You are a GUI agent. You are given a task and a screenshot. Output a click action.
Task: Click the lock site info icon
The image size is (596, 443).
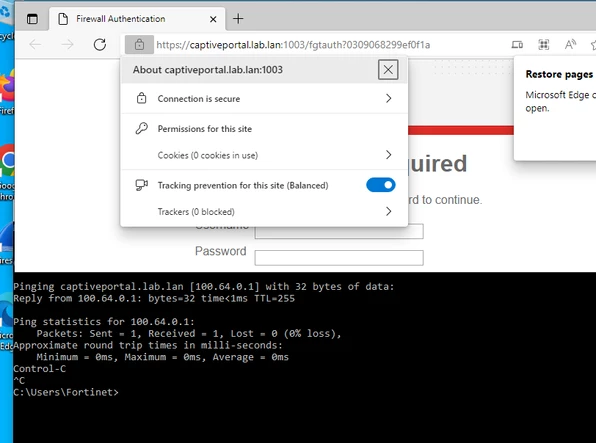pos(139,44)
